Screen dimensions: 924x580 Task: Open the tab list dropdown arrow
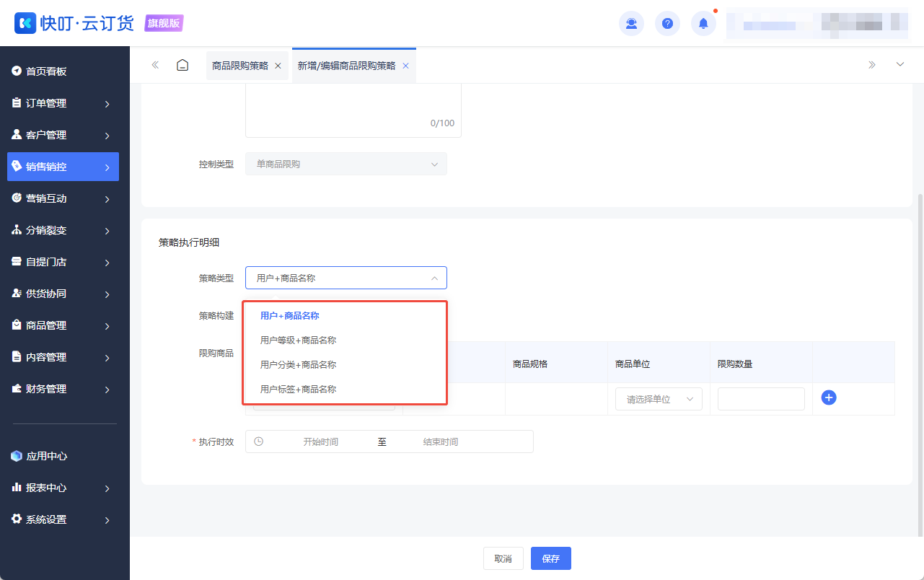pyautogui.click(x=899, y=65)
